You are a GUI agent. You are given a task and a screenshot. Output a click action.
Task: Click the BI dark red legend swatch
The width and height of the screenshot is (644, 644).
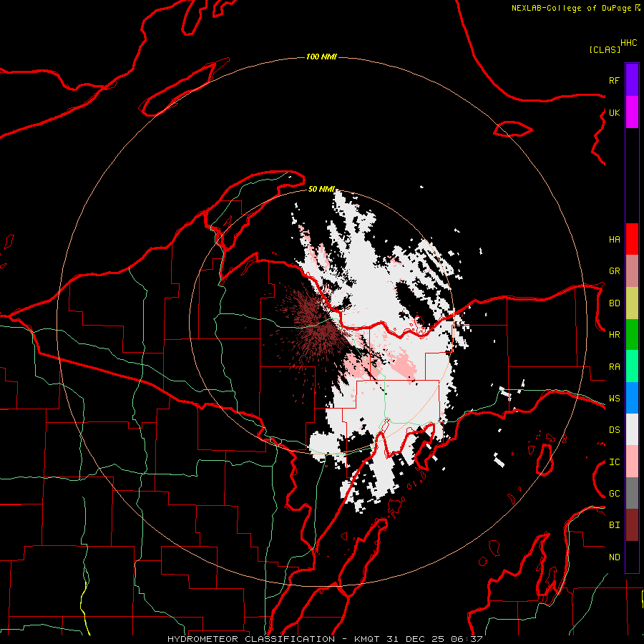pos(632,525)
